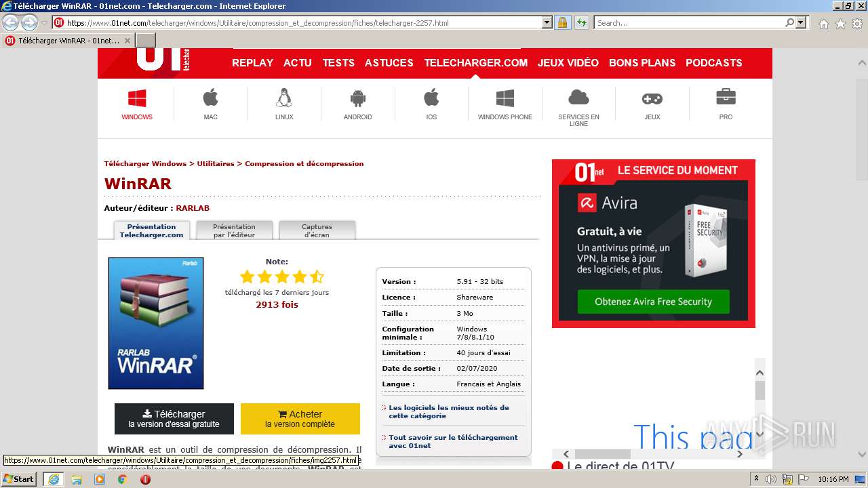868x488 pixels.
Task: Refresh the page with the refresh icon
Action: tap(582, 22)
